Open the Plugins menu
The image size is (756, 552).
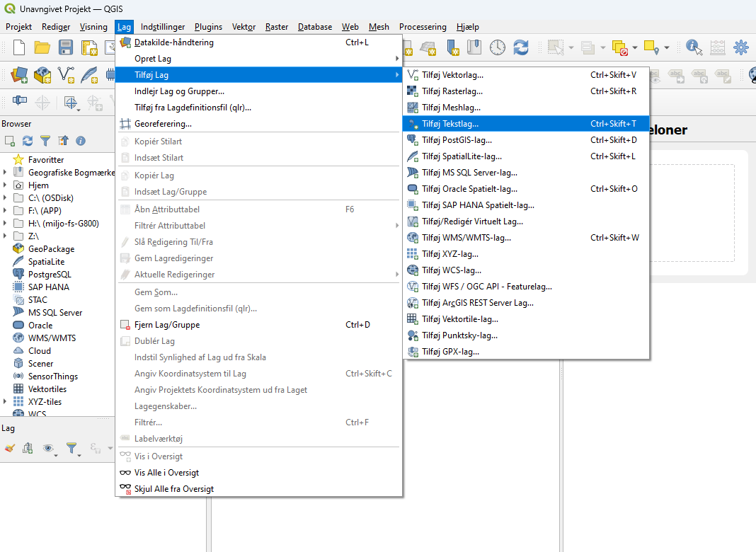point(208,27)
